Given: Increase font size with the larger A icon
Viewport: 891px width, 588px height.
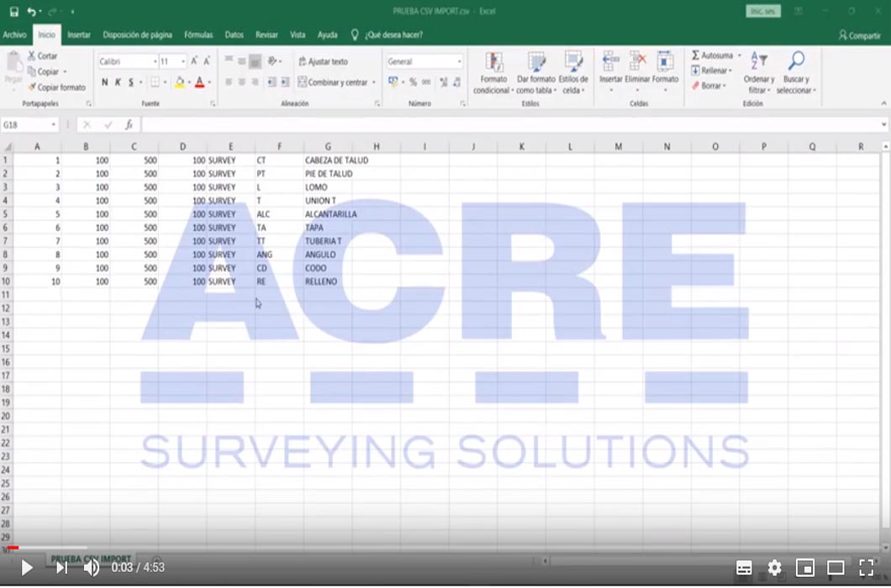Looking at the screenshot, I should tap(194, 60).
